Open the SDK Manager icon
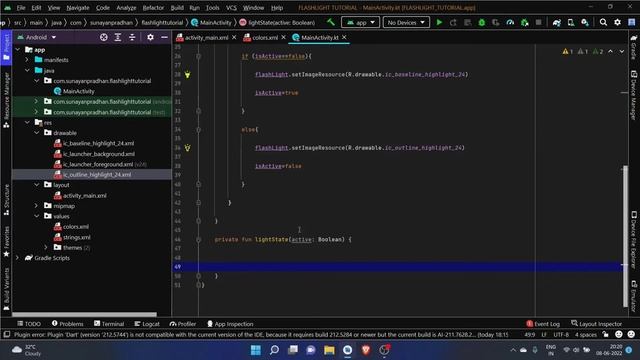 585,22
